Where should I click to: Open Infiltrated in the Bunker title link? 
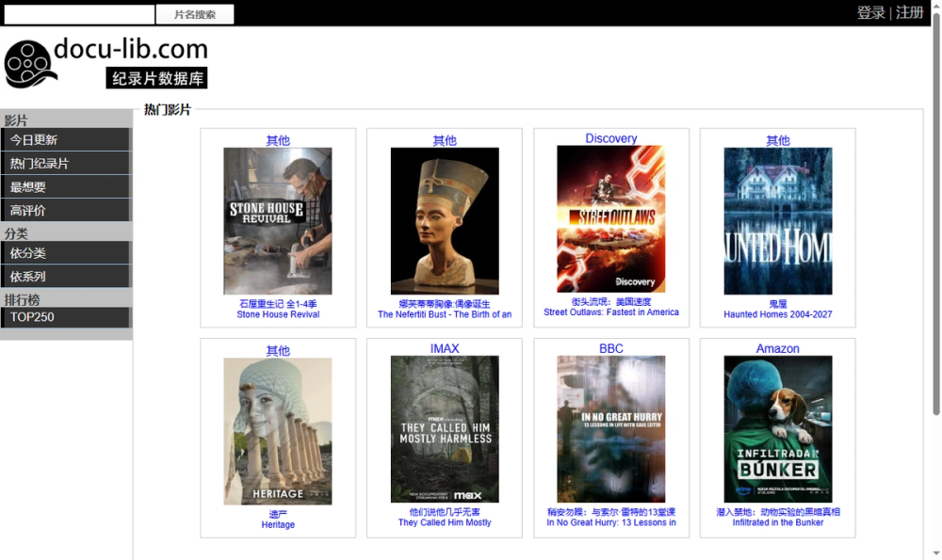pos(778,518)
